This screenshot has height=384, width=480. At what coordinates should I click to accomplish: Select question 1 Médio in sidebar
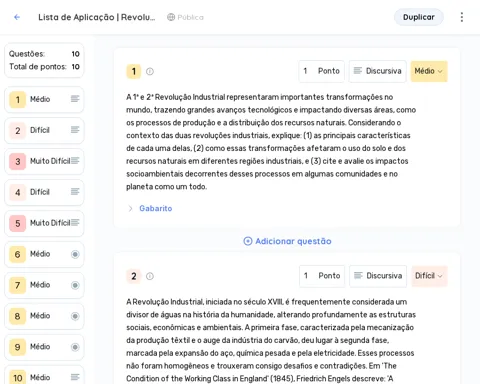tap(44, 99)
